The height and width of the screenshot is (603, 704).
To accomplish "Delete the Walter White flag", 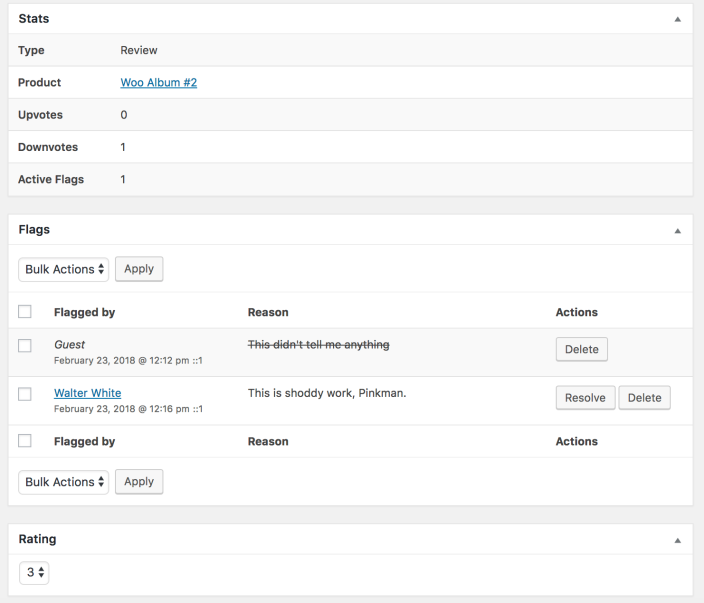I will pos(644,398).
